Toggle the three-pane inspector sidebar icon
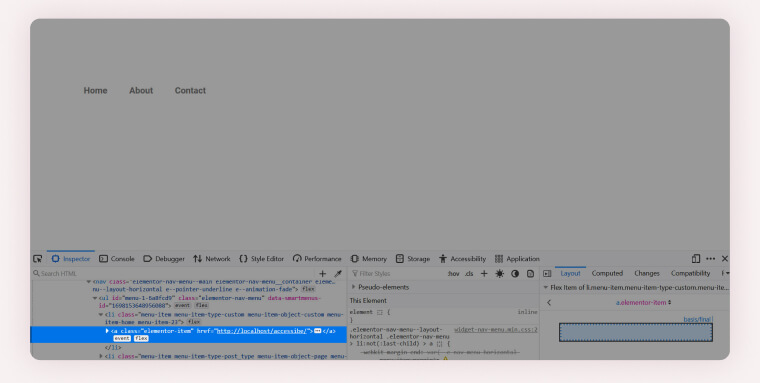Screen dimensions: 760x383 [547, 273]
